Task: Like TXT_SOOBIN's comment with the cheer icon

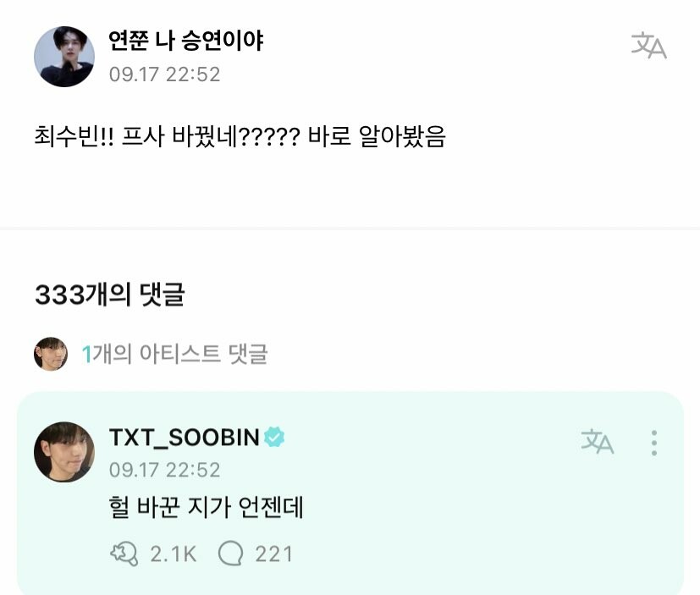Action: (124, 554)
